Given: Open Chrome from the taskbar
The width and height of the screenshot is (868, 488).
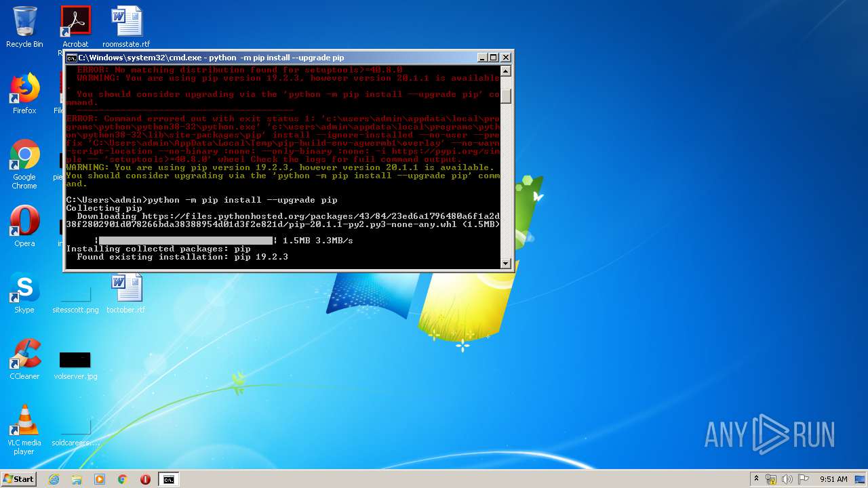Looking at the screenshot, I should (x=123, y=479).
